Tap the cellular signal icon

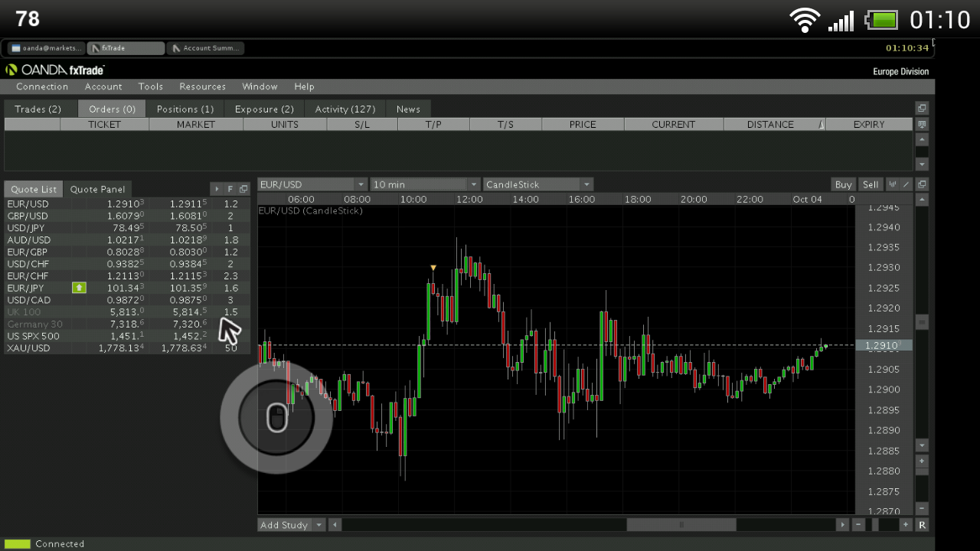click(x=841, y=20)
